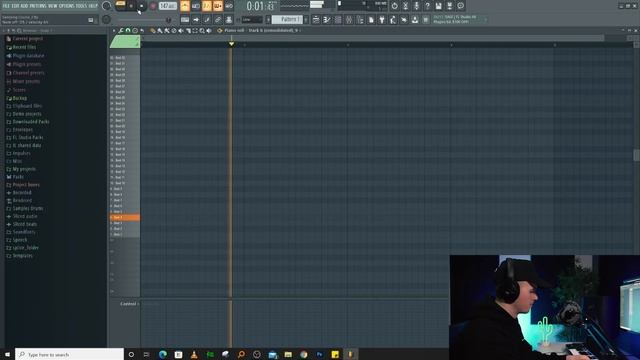The image size is (640, 360).
Task: Click the target channel icon before Piano roll title
Action: (220, 31)
